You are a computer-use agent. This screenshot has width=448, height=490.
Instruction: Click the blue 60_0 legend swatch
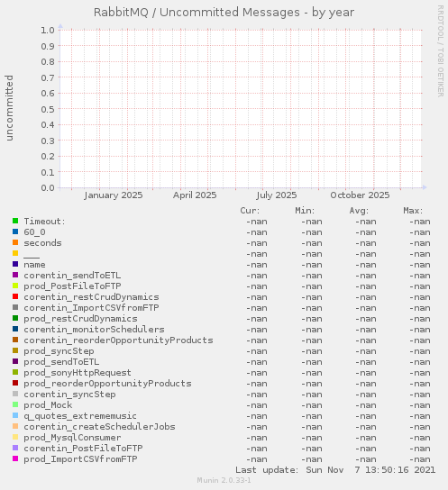(15, 231)
